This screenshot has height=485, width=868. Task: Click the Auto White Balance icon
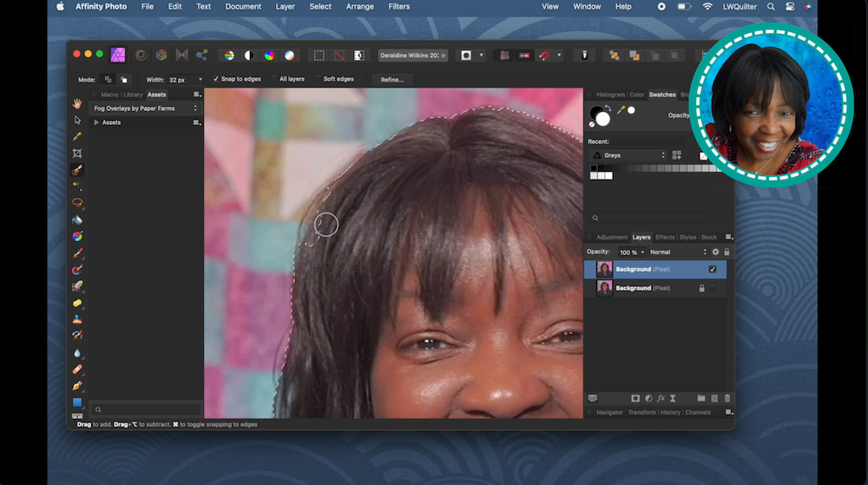(x=289, y=55)
